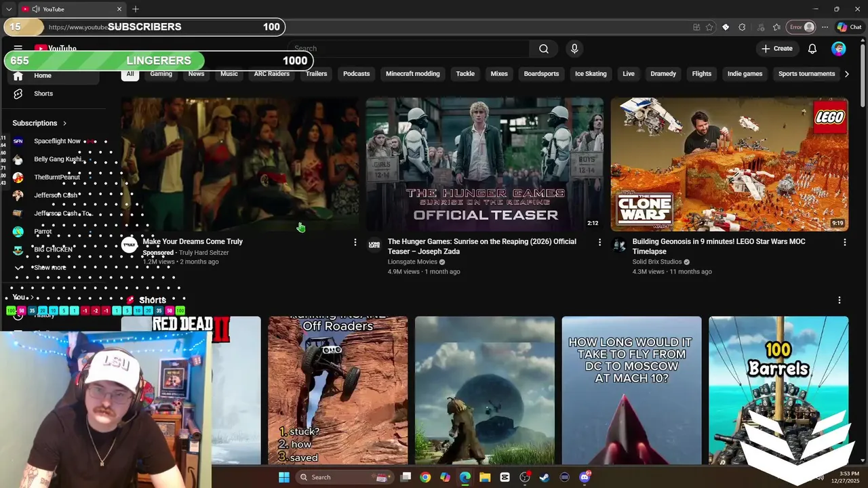
Task: Open the Off Roaders short
Action: click(x=338, y=390)
